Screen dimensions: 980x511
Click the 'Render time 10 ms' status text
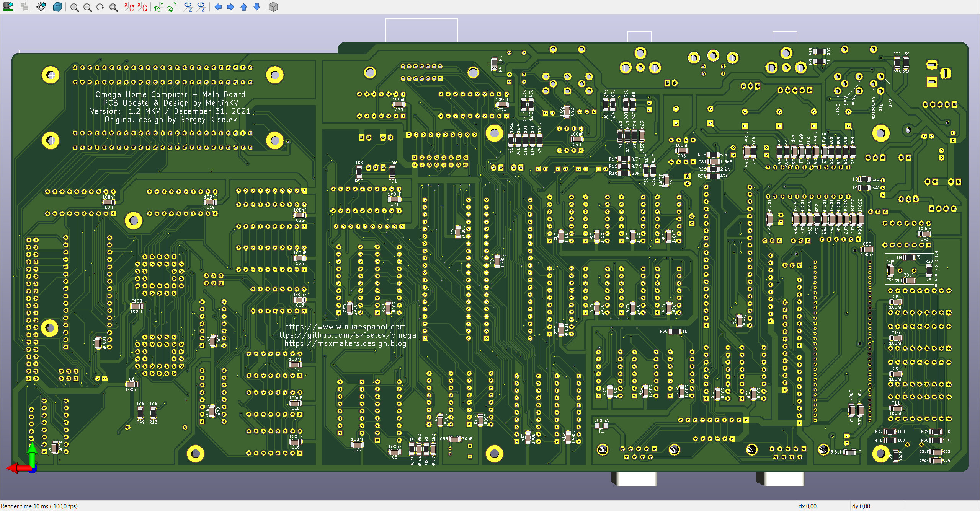tap(39, 506)
